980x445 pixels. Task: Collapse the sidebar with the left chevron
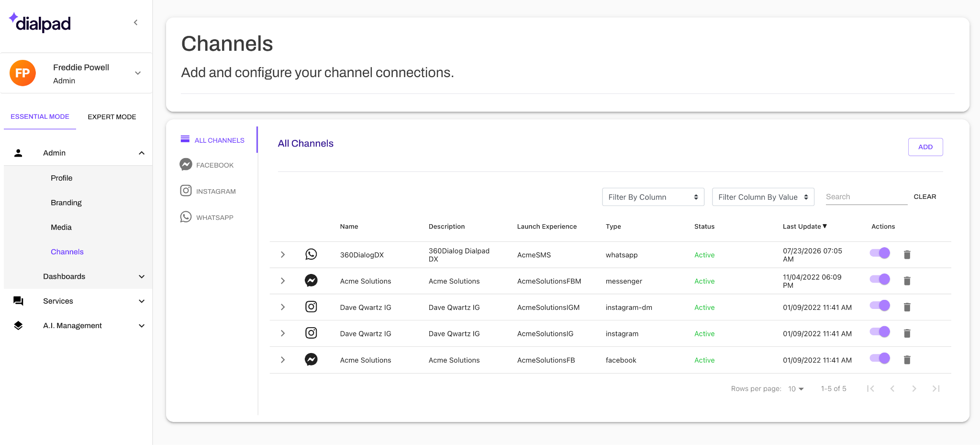point(136,23)
